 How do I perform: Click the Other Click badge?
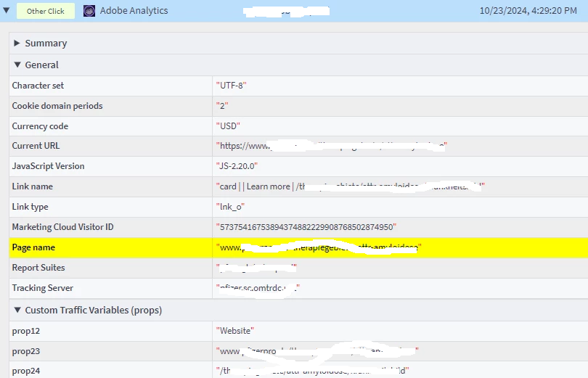click(x=46, y=11)
